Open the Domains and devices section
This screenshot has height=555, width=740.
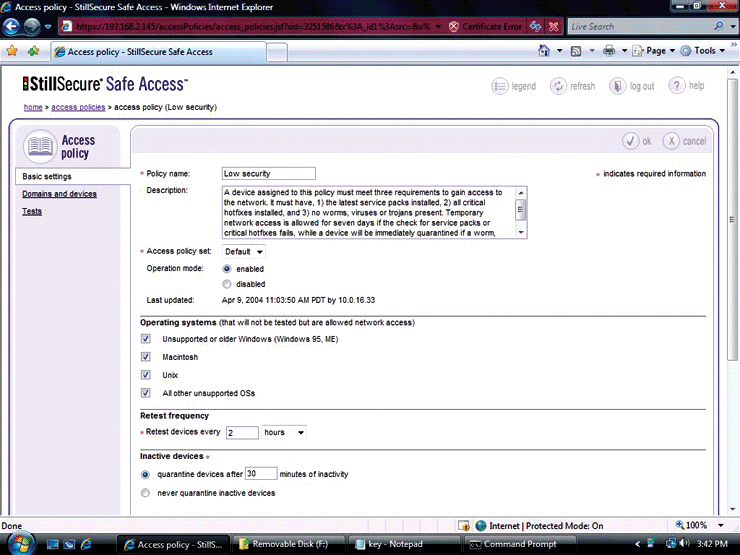[59, 194]
